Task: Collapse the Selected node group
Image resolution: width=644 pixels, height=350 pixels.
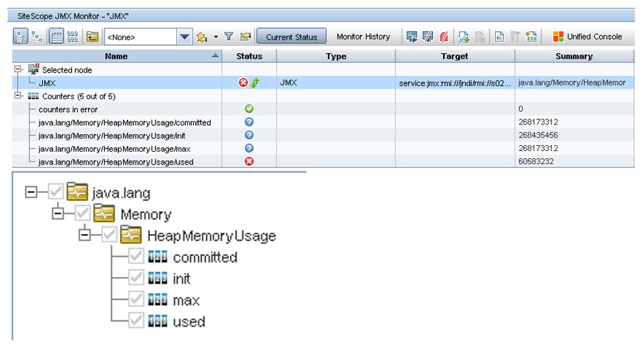Action: [17, 70]
